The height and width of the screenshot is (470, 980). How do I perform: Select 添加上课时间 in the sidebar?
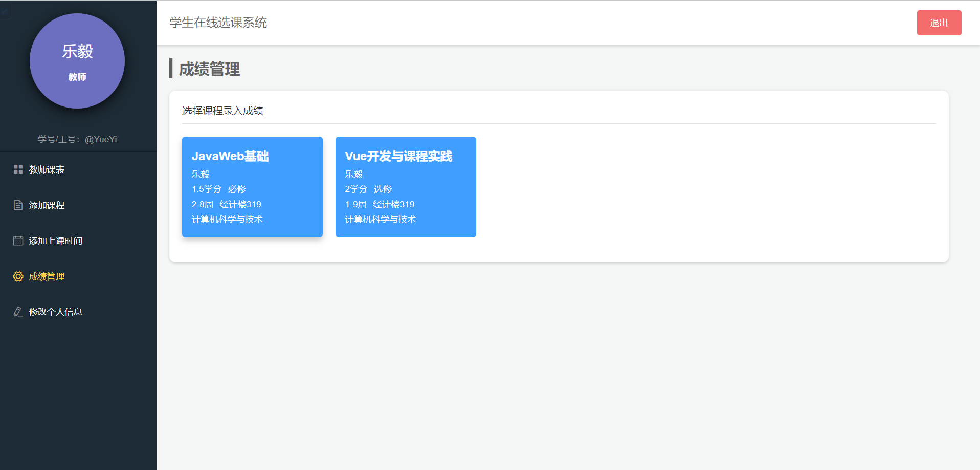point(78,241)
